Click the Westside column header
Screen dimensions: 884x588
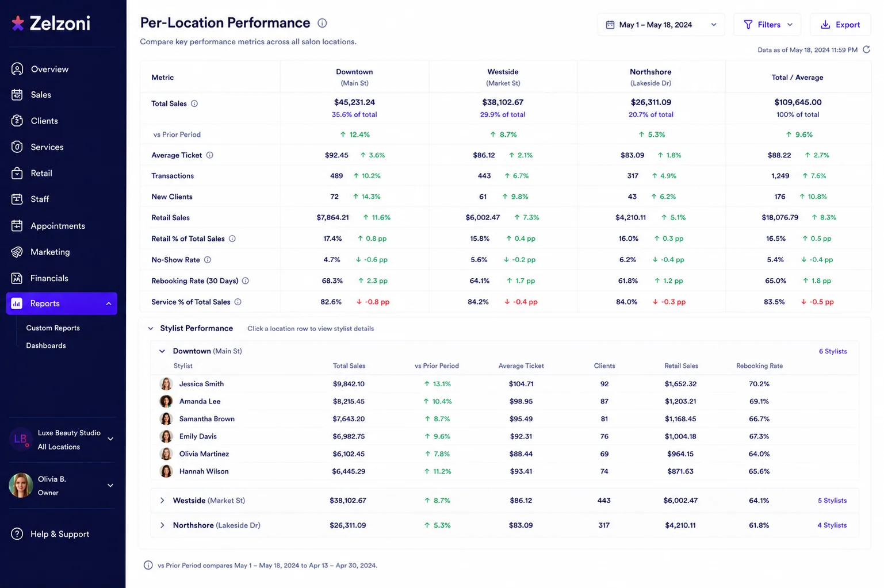point(503,77)
